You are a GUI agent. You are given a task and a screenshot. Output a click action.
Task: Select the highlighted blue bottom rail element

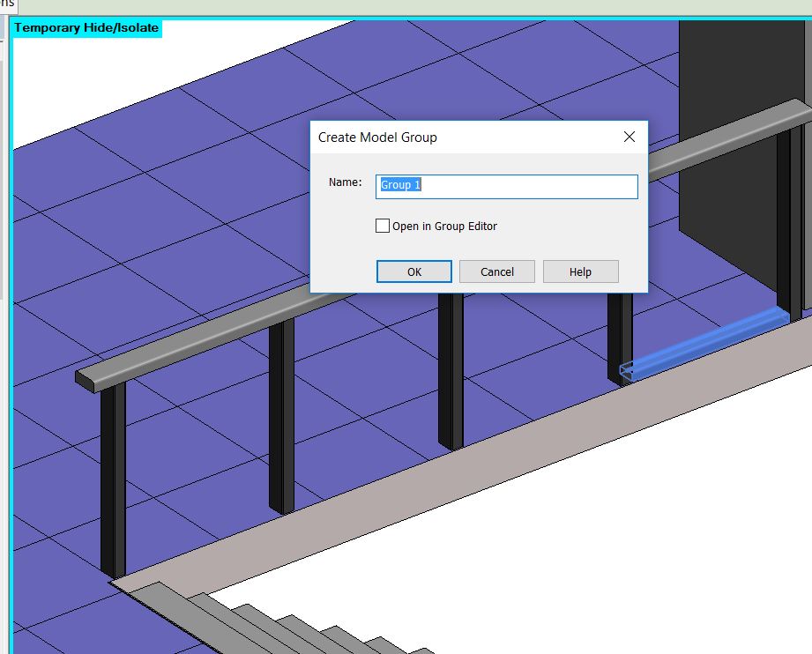click(704, 343)
